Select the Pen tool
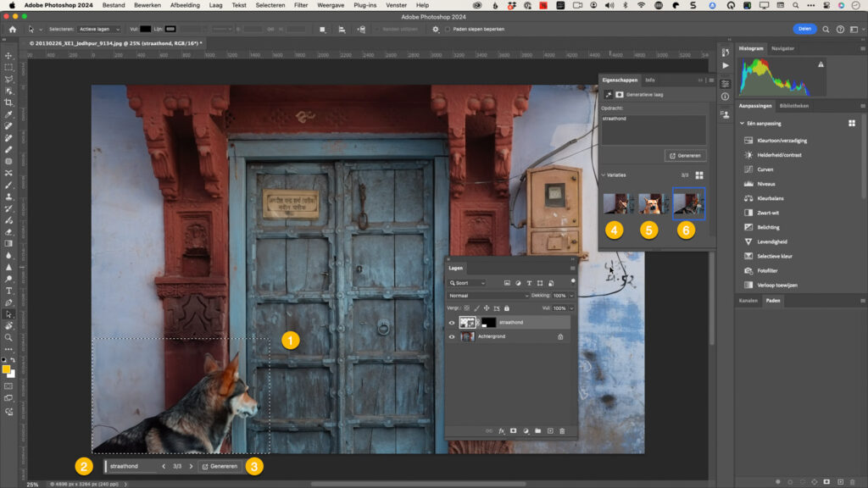Viewport: 868px width, 488px height. coord(8,302)
